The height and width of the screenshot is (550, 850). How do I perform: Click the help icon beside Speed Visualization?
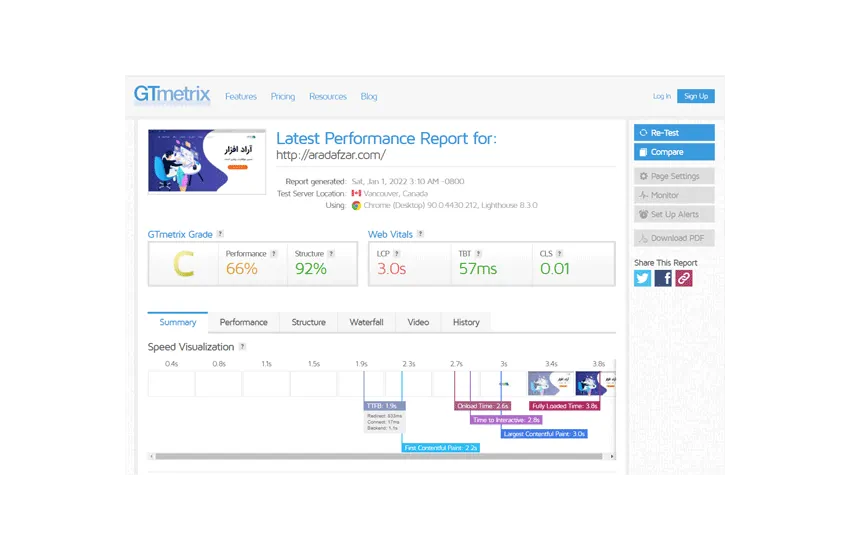coord(242,347)
